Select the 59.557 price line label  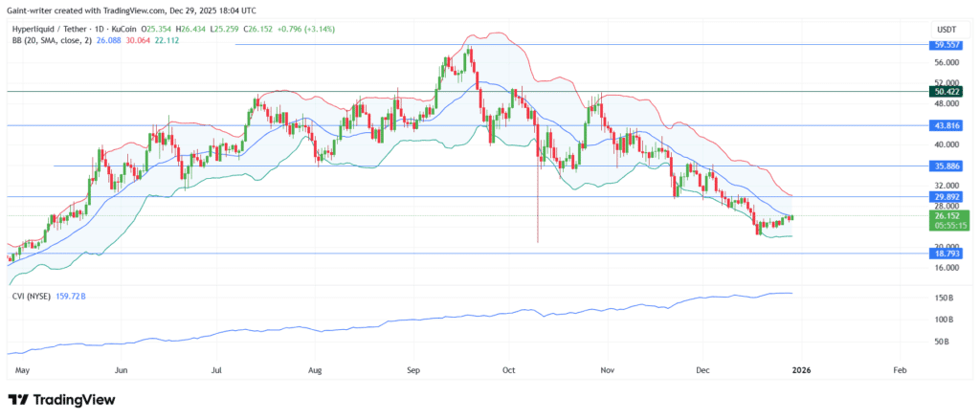947,45
